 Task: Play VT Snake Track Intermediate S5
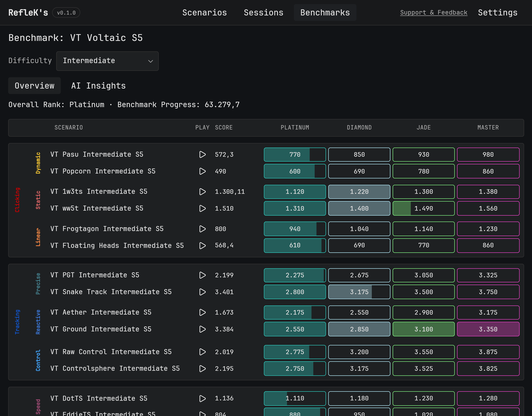(202, 292)
